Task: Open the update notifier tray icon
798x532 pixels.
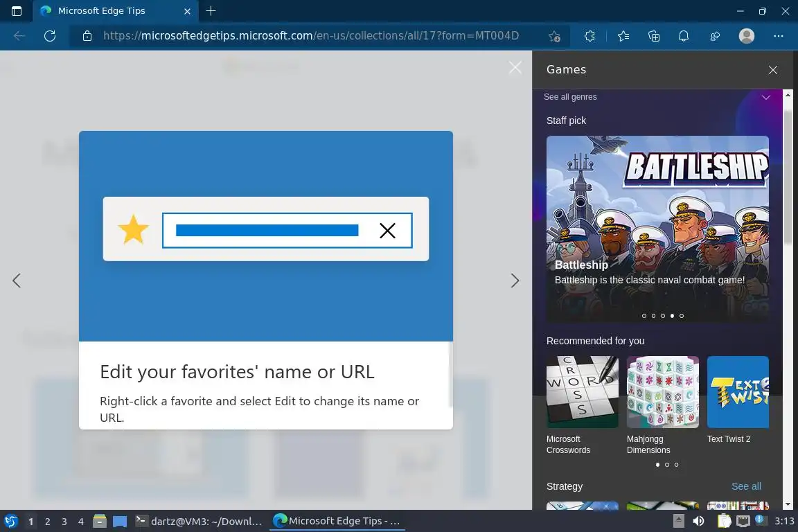Action: (760, 520)
